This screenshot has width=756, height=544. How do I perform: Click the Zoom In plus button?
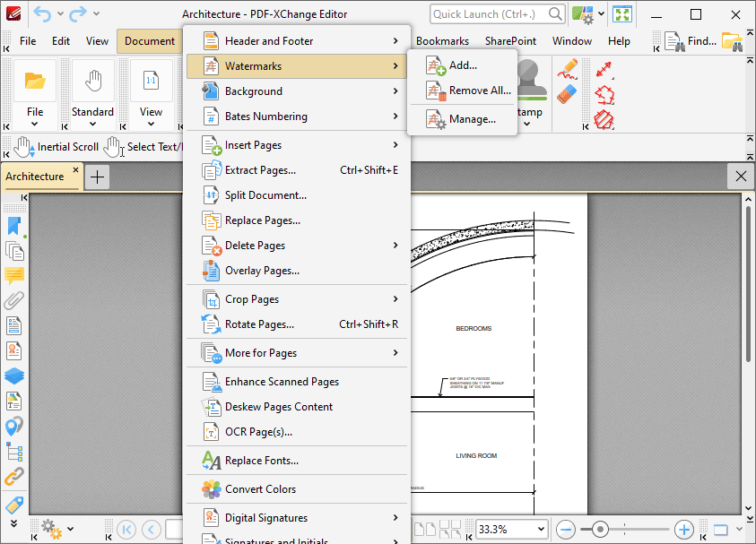click(x=683, y=530)
